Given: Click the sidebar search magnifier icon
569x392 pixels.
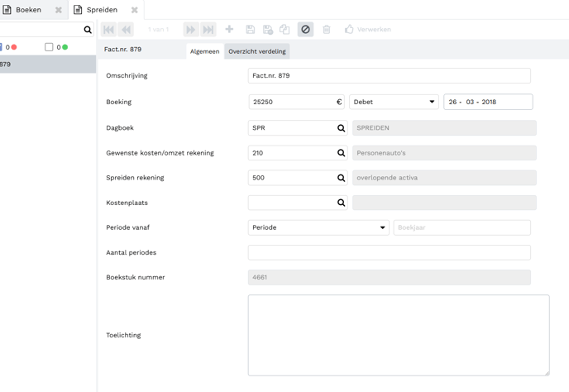Looking at the screenshot, I should [88, 30].
